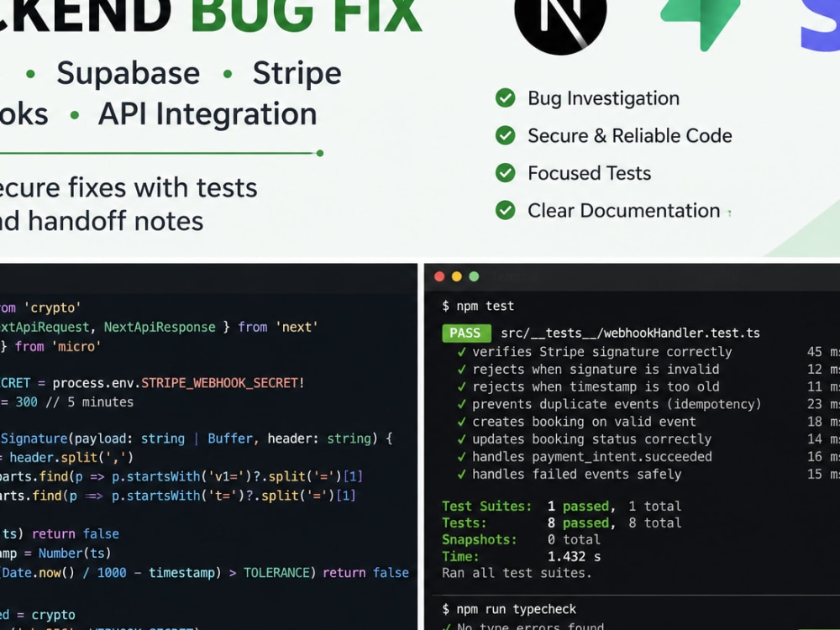Screen dimensions: 840x630
Task: Click the black Next.js logo circle
Action: click(x=560, y=19)
